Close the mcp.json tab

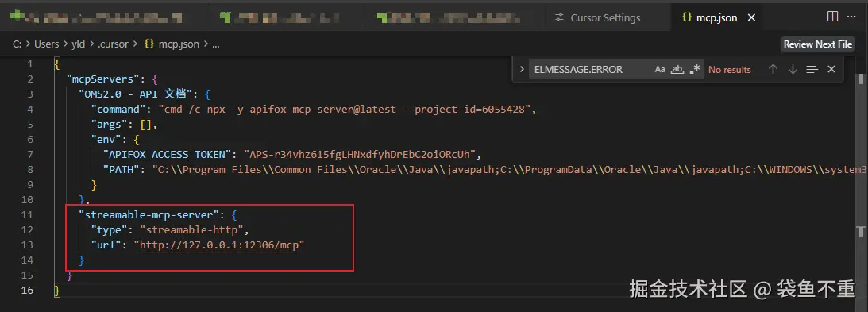(751, 17)
